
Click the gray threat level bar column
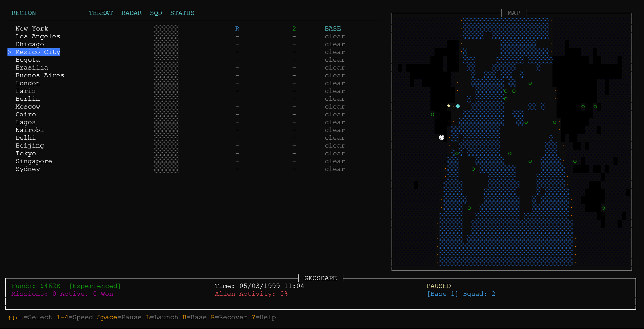(x=166, y=99)
